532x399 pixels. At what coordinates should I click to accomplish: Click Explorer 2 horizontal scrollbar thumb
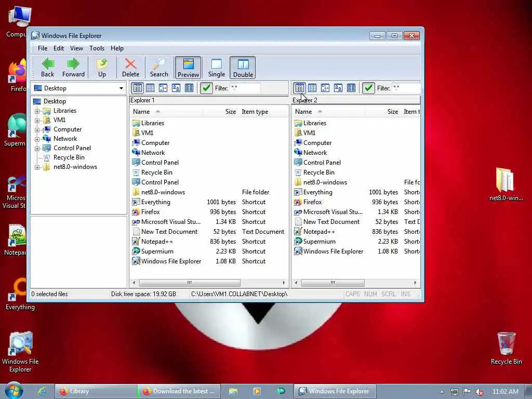coord(333,283)
